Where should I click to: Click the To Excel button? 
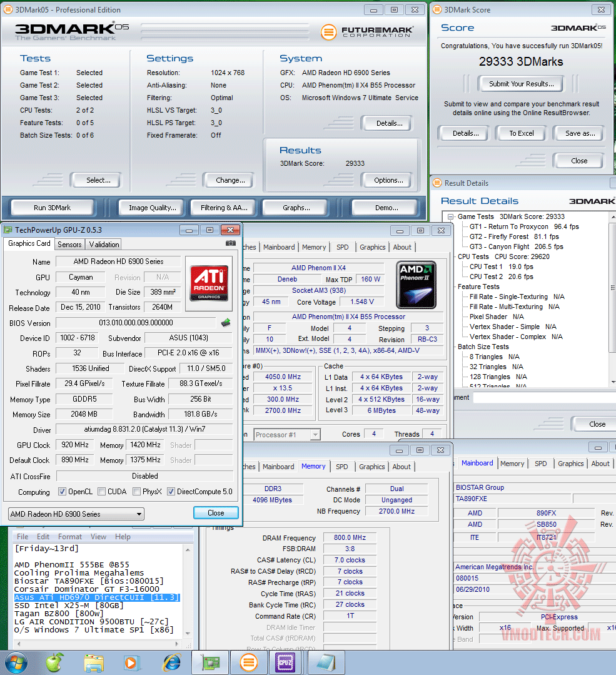(522, 133)
